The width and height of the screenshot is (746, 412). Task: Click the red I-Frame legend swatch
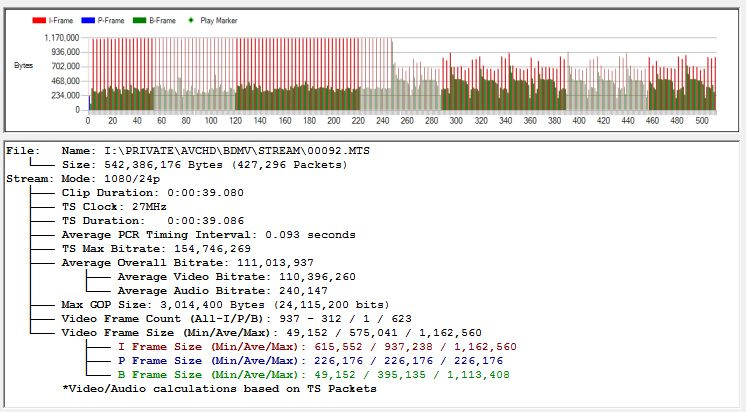(x=39, y=20)
